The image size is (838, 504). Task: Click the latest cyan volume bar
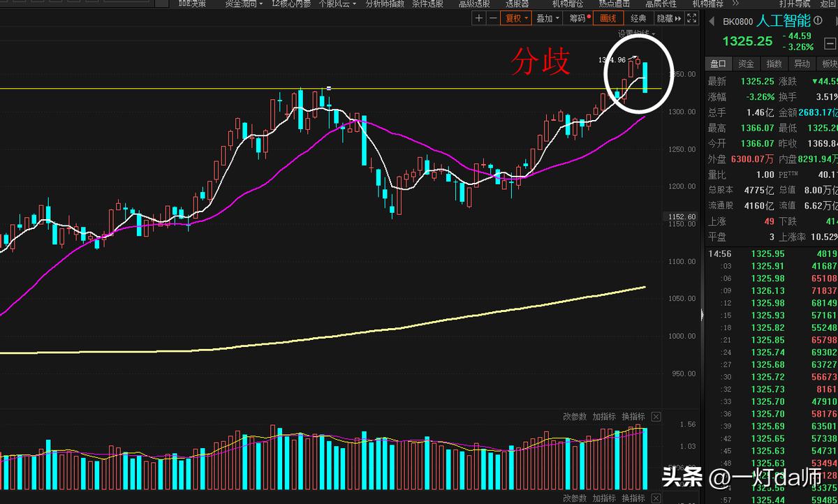645,458
